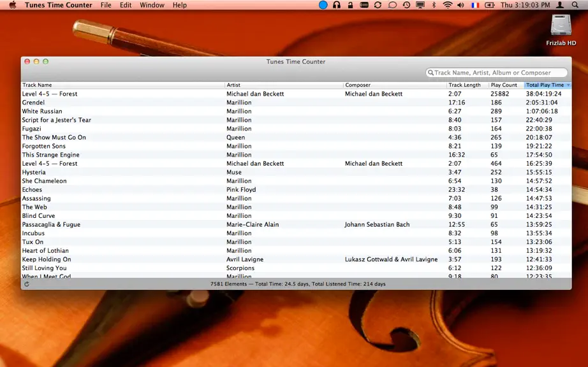Image resolution: width=588 pixels, height=367 pixels.
Task: Select the Still Loving You row
Action: coord(297,268)
